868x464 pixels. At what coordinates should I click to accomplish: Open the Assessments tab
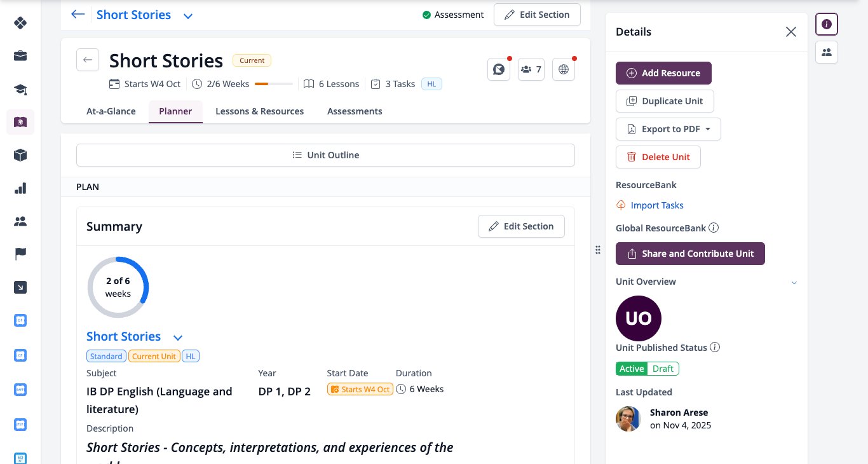pyautogui.click(x=355, y=111)
